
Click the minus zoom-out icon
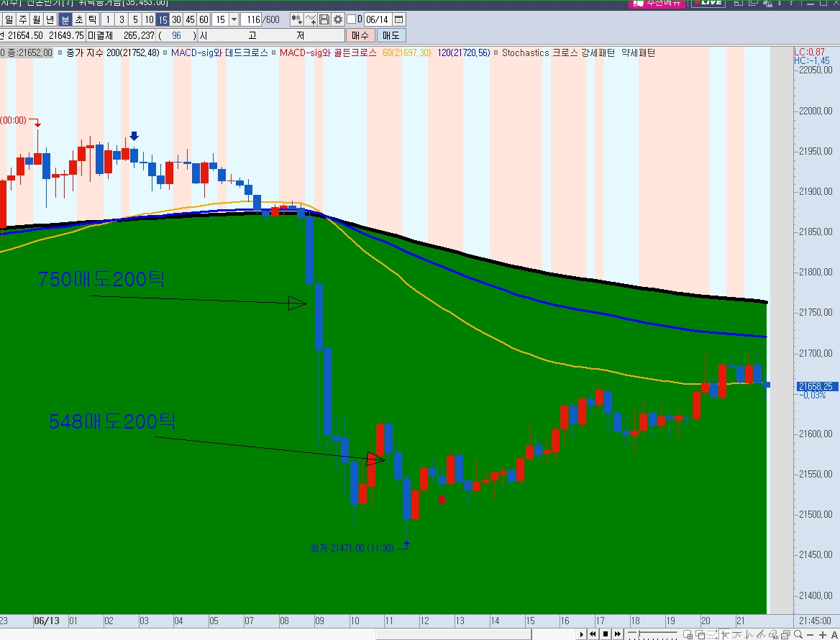click(810, 635)
